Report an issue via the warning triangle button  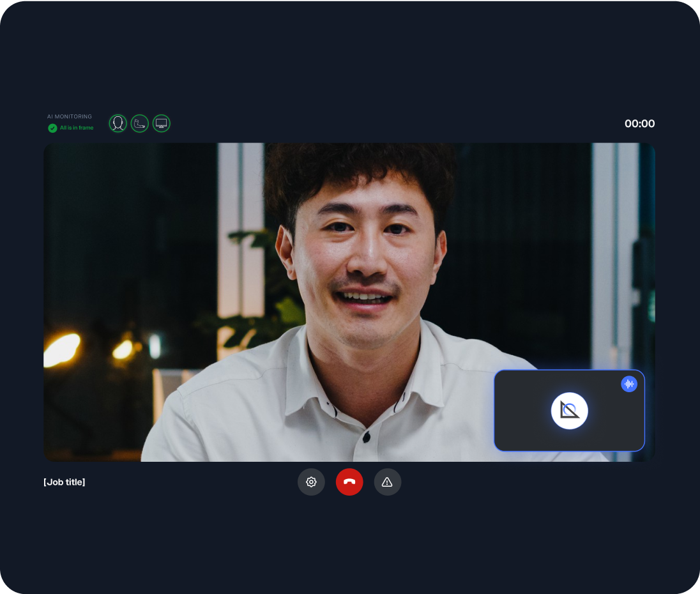click(x=387, y=482)
